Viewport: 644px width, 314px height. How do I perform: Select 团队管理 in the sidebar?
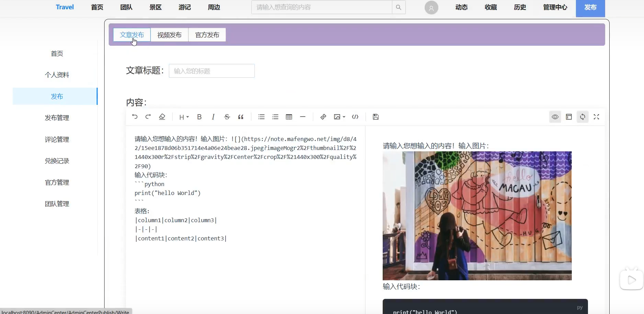(x=57, y=204)
